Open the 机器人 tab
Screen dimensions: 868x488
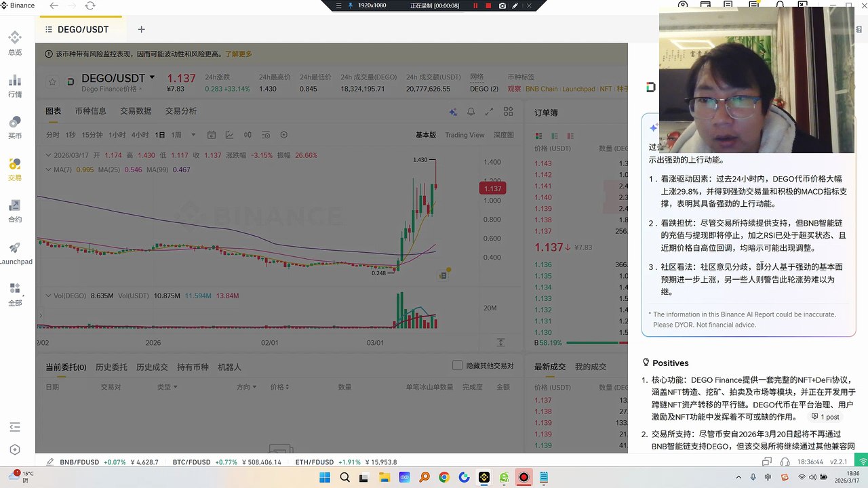[x=229, y=367]
